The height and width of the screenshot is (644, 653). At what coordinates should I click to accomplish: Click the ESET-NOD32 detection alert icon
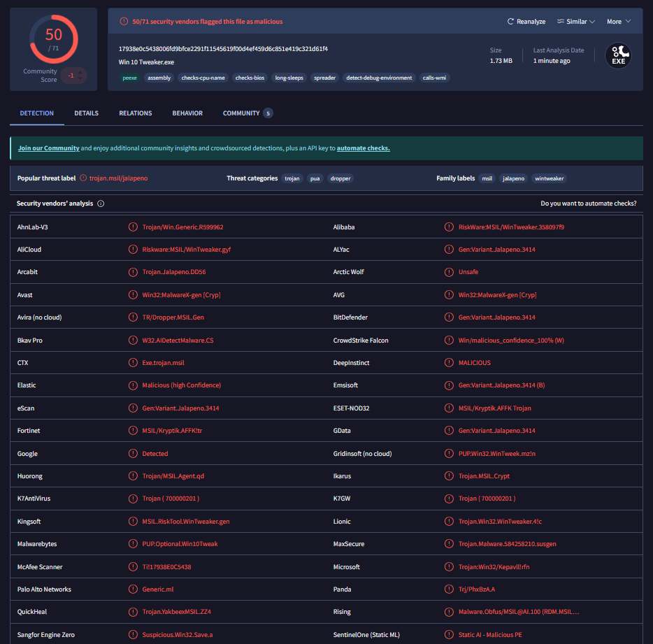(x=449, y=408)
